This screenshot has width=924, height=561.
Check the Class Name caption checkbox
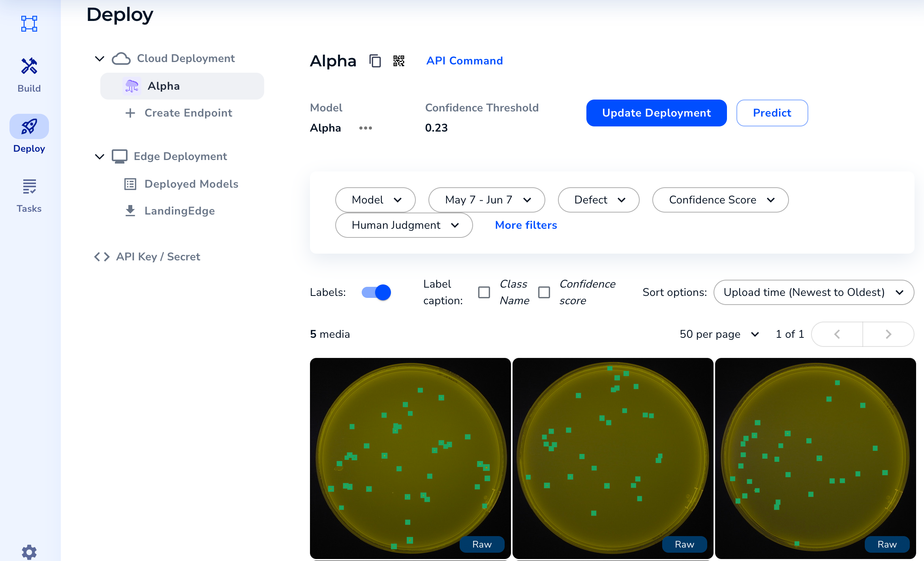[484, 292]
